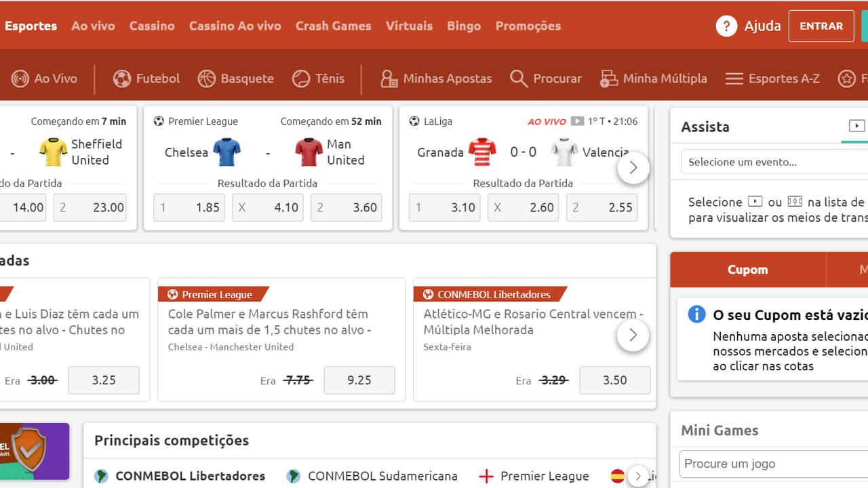Select the Cupom tab
868x488 pixels.
tap(748, 270)
